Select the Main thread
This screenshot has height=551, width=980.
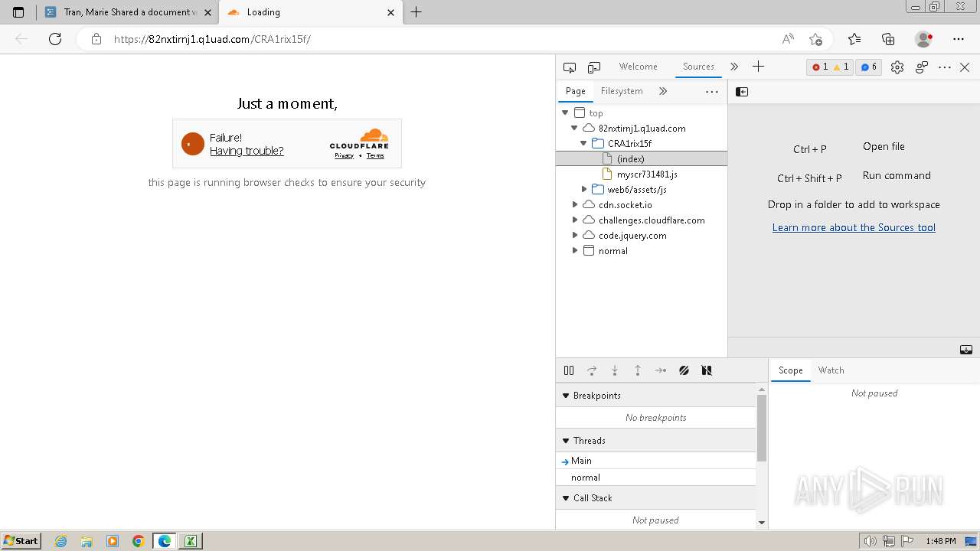click(x=655, y=461)
